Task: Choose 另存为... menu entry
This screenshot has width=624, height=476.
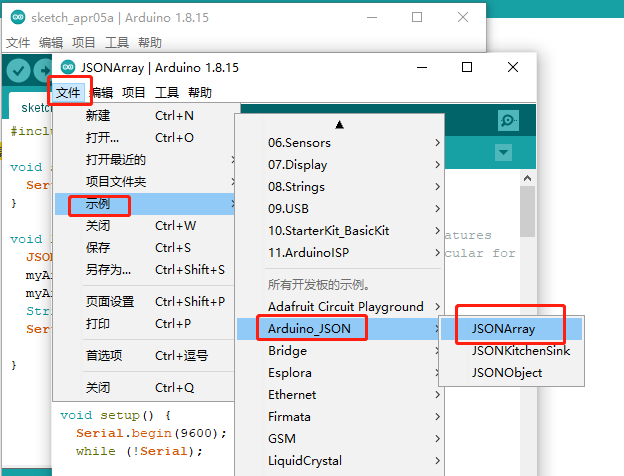Action: 144,270
